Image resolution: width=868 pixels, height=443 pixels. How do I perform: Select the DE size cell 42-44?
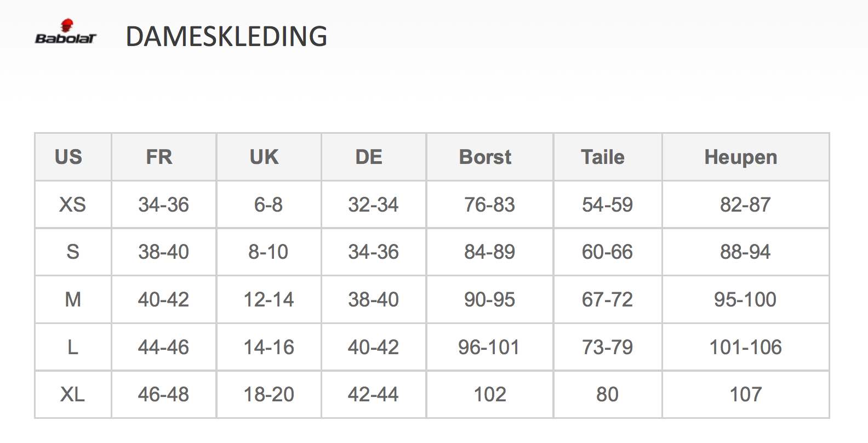click(x=373, y=395)
